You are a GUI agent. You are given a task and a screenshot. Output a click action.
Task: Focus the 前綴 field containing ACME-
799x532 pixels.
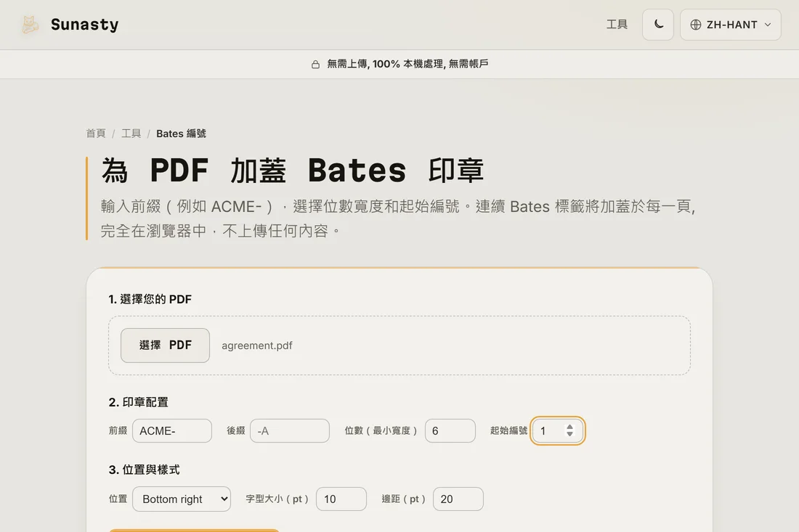coord(172,430)
